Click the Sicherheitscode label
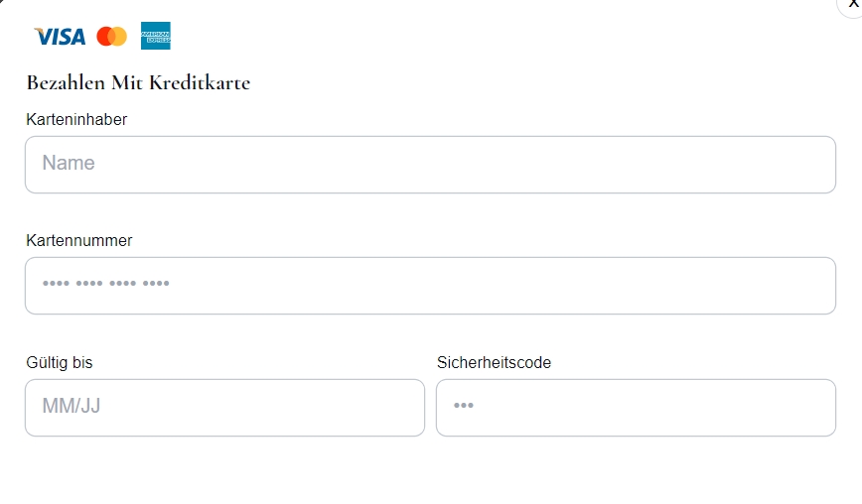The height and width of the screenshot is (504, 862). (494, 362)
